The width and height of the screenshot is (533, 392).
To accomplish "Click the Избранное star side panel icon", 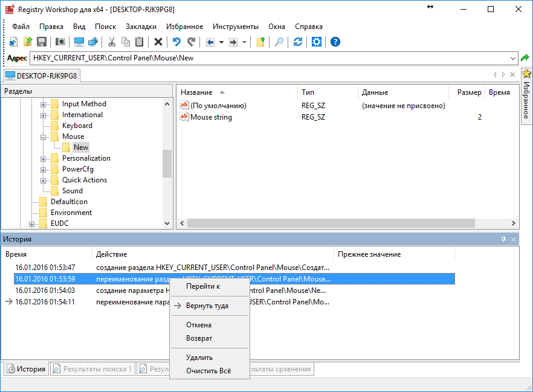I will point(526,73).
